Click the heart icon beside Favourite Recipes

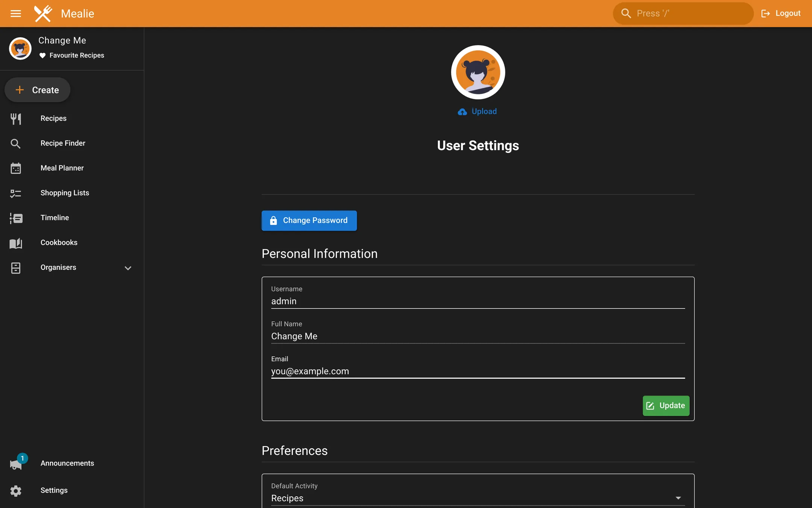42,55
